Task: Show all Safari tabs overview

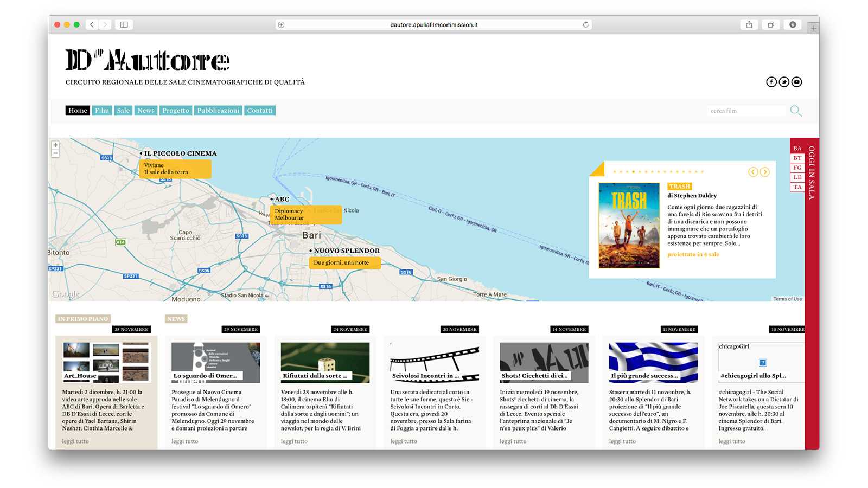Action: point(771,24)
